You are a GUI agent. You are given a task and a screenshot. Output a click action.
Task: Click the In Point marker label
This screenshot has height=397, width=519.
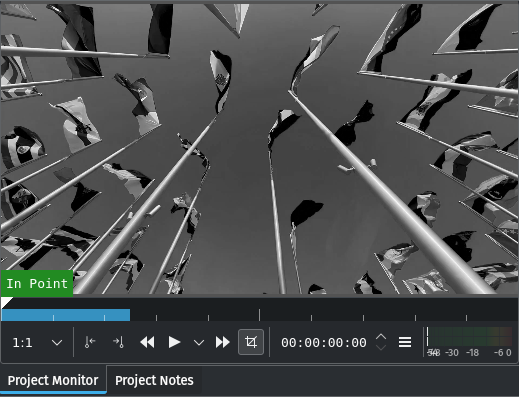37,283
